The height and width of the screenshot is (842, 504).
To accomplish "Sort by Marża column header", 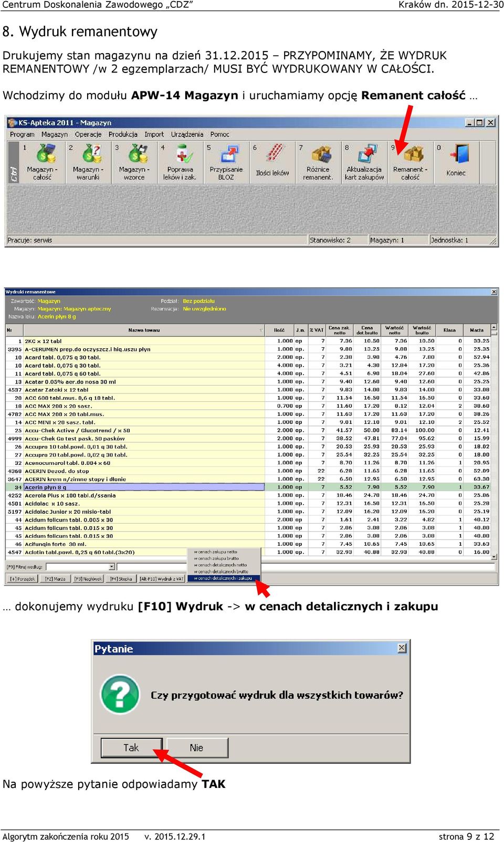I will click(477, 330).
